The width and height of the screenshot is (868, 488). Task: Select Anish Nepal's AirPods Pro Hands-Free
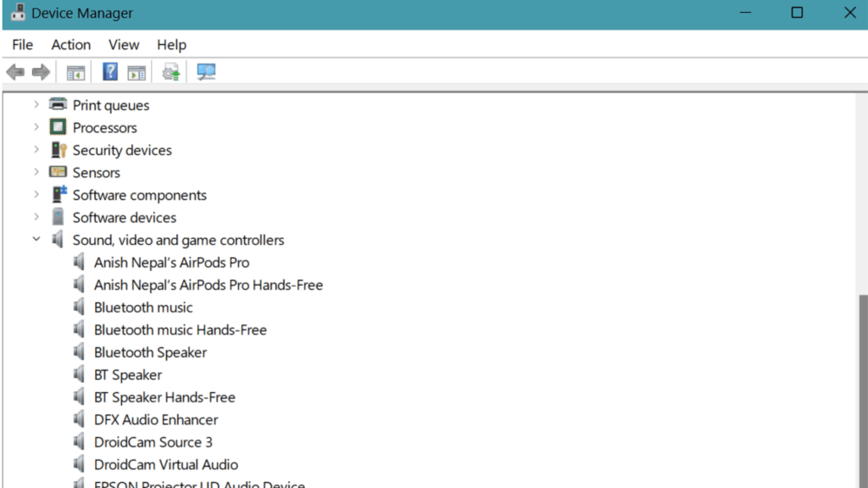tap(209, 285)
